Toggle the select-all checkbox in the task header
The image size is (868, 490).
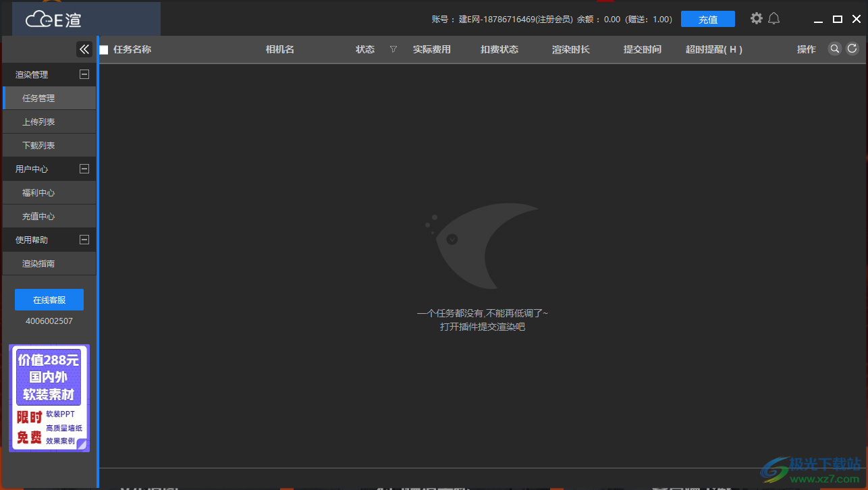tap(103, 49)
